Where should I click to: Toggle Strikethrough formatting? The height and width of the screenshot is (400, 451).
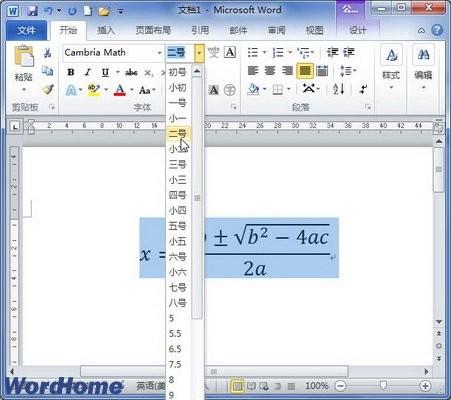tap(131, 72)
